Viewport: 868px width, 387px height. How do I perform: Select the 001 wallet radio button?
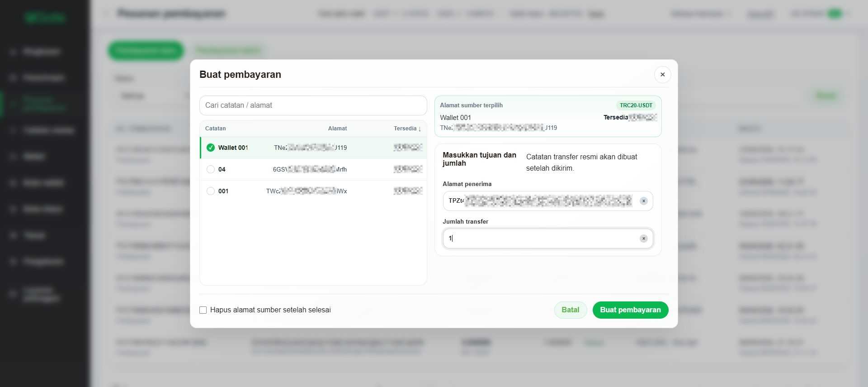point(211,191)
